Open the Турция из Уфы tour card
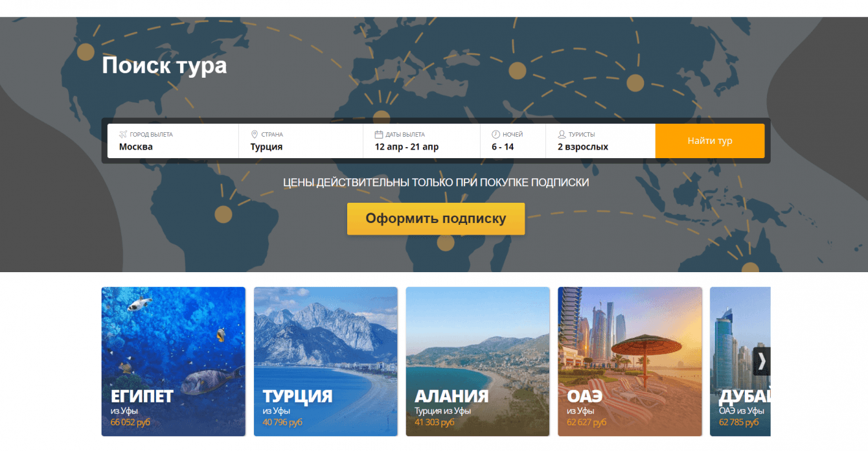 click(326, 362)
